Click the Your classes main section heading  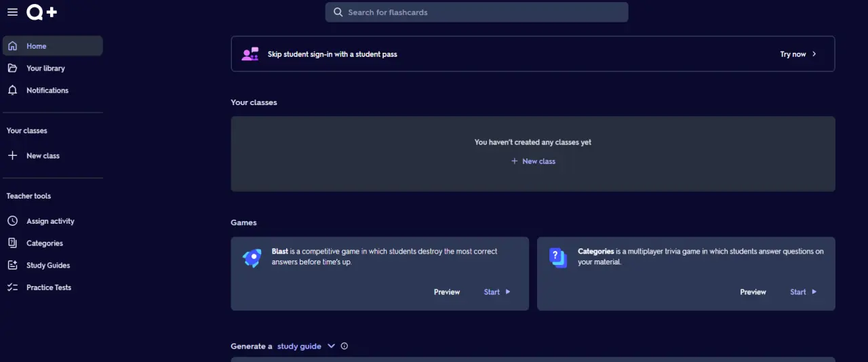(254, 102)
